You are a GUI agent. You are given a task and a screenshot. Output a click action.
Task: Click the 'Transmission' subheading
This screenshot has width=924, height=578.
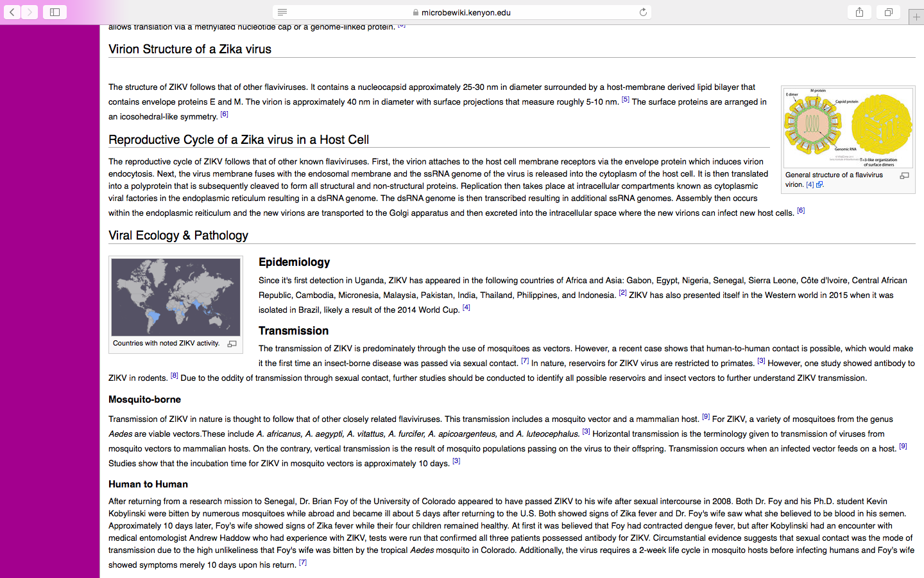[293, 331]
